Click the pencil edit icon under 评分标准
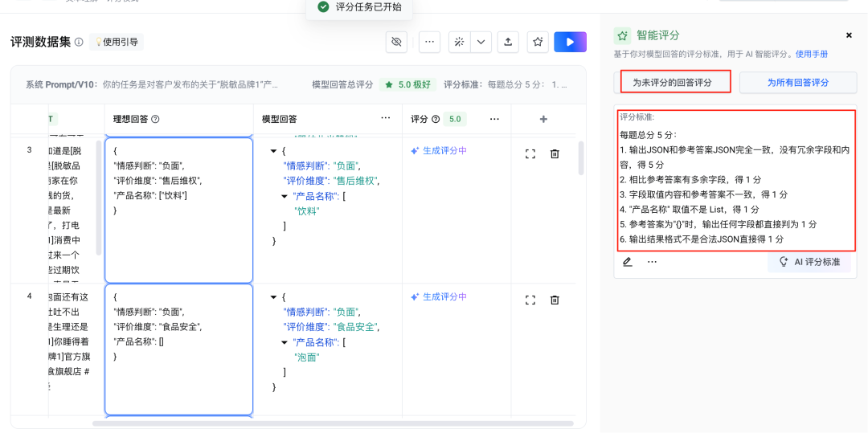The height and width of the screenshot is (433, 868). coord(628,262)
